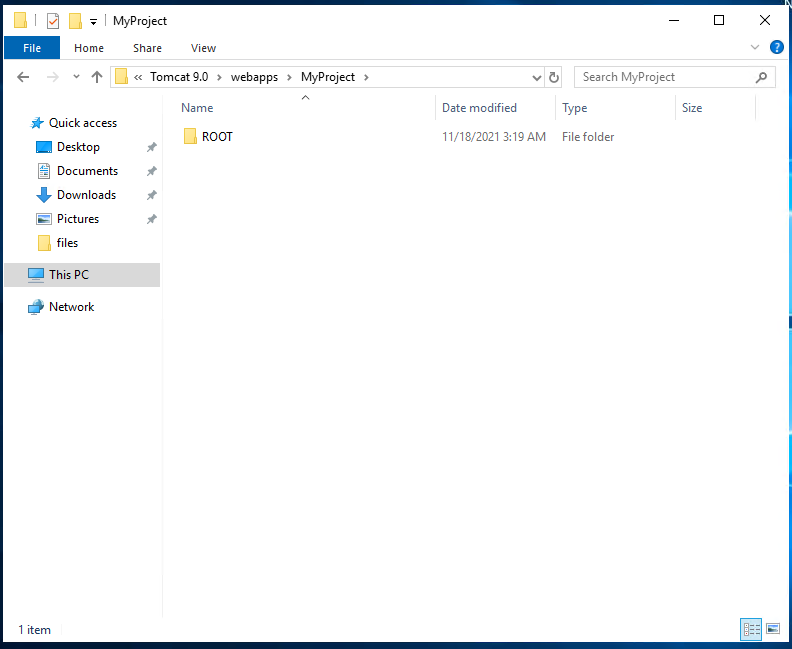
Task: Click the File folder type cell
Action: pyautogui.click(x=588, y=136)
